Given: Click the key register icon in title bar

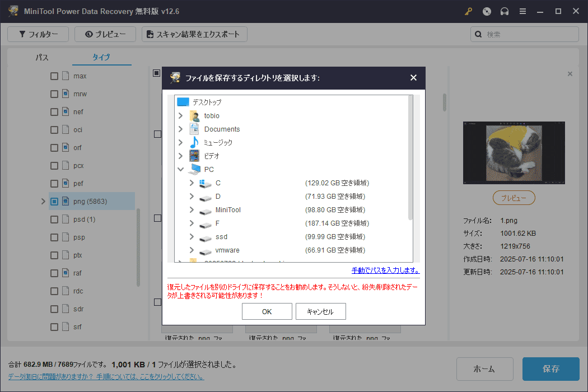Looking at the screenshot, I should [x=468, y=12].
